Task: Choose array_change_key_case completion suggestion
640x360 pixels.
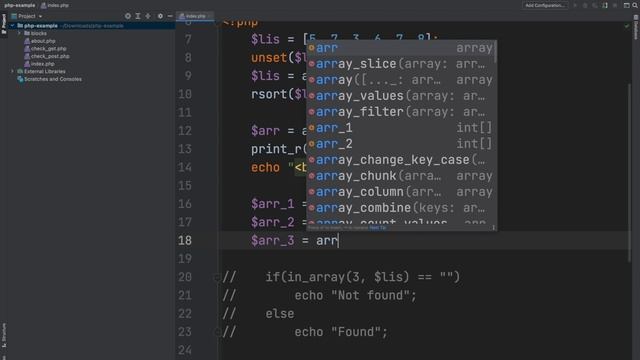Action: (400, 160)
